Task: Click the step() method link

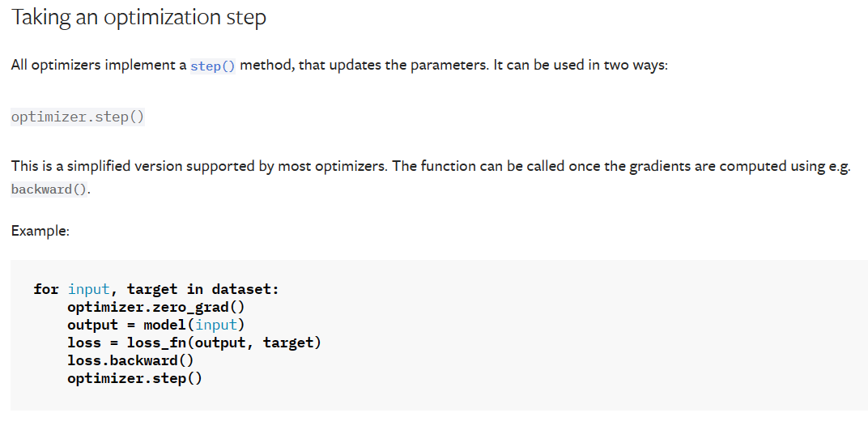Action: coord(213,66)
